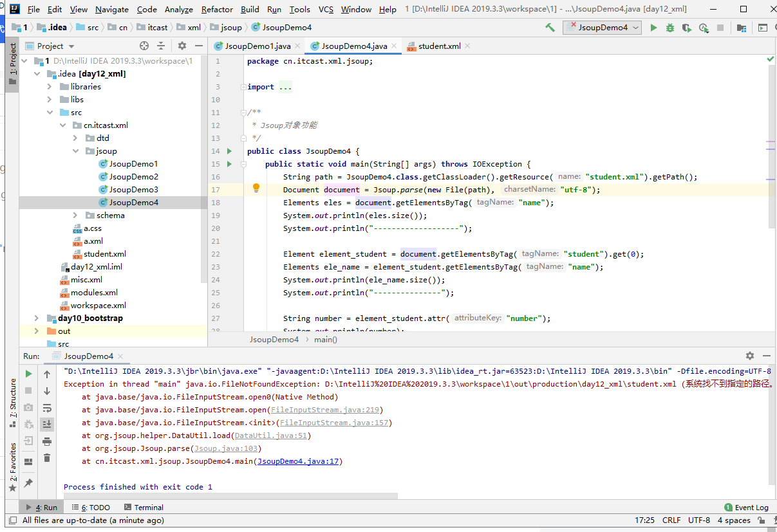Open the JsoupDemo4.java:17 stack trace link
The height and width of the screenshot is (532, 777).
[298, 461]
